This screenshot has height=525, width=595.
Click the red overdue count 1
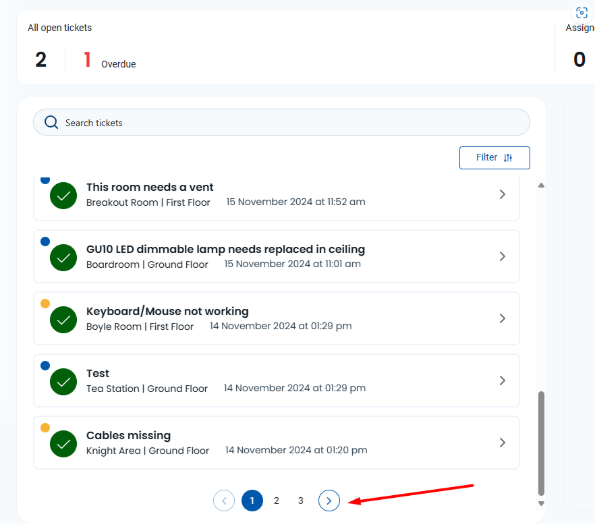pyautogui.click(x=87, y=60)
